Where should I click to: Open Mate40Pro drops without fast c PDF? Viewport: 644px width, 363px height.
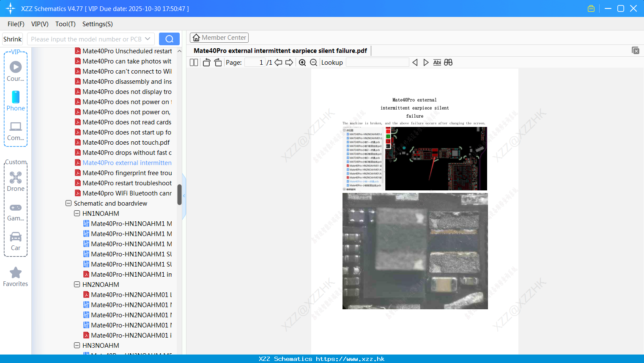(123, 152)
